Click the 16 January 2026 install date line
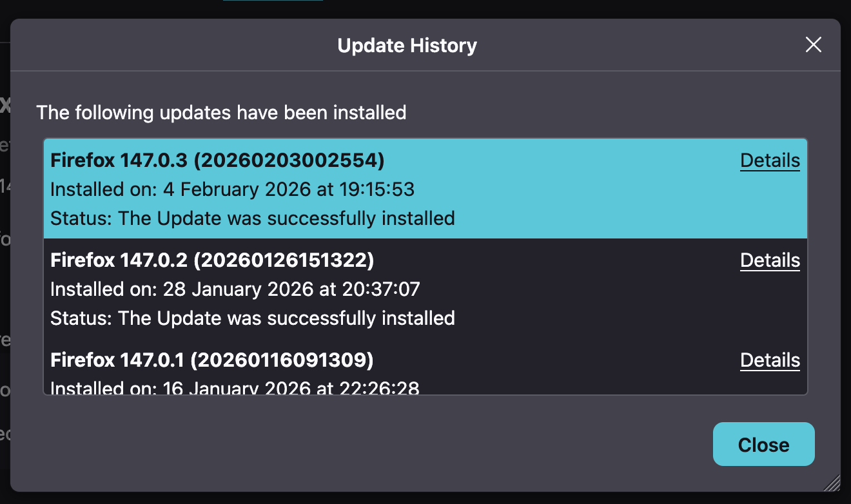This screenshot has height=504, width=851. pos(235,388)
